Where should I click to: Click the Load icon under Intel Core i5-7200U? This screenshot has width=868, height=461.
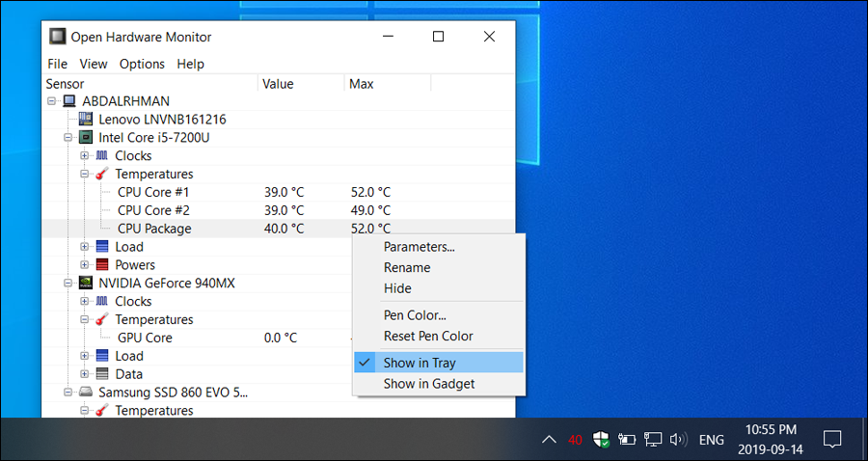click(x=102, y=247)
